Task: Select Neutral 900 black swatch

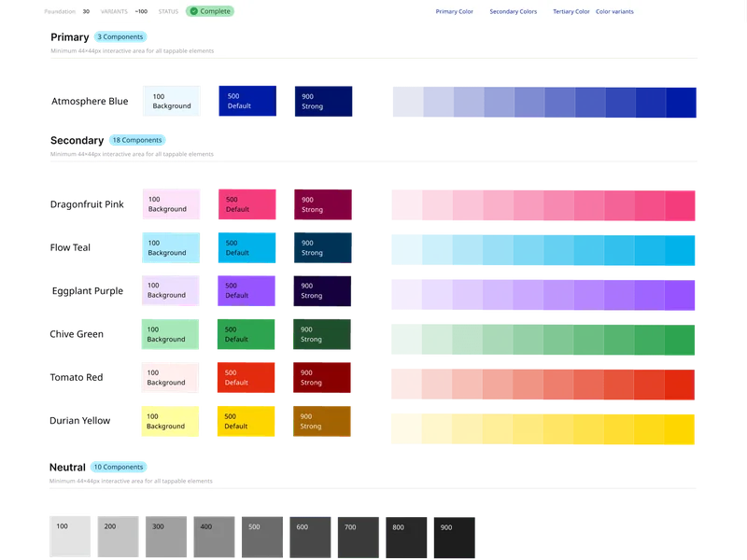Action: [x=455, y=538]
